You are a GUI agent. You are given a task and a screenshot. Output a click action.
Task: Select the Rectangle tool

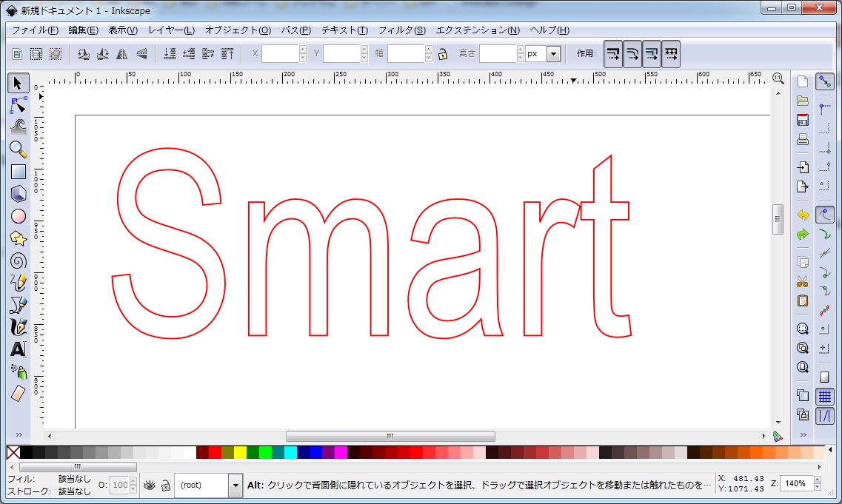pos(18,172)
